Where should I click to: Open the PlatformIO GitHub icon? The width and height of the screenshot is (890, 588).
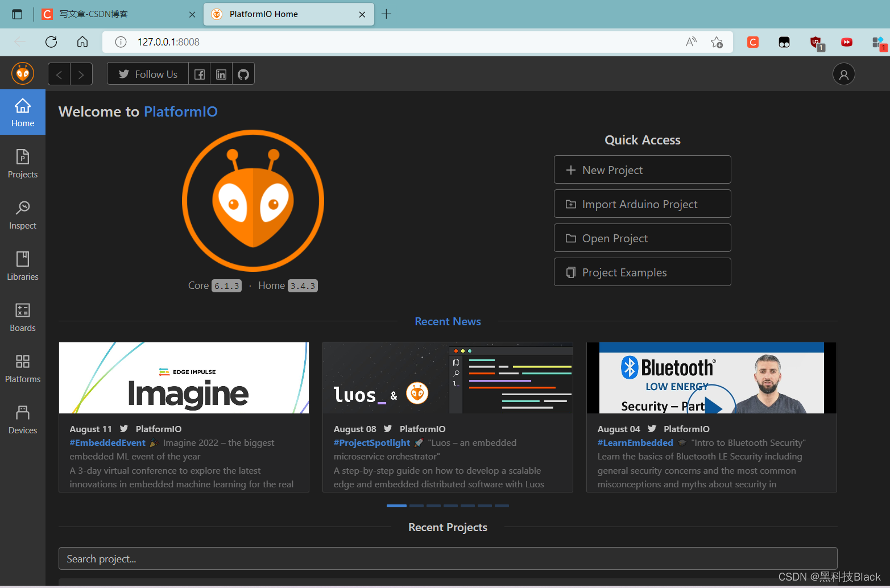click(243, 74)
